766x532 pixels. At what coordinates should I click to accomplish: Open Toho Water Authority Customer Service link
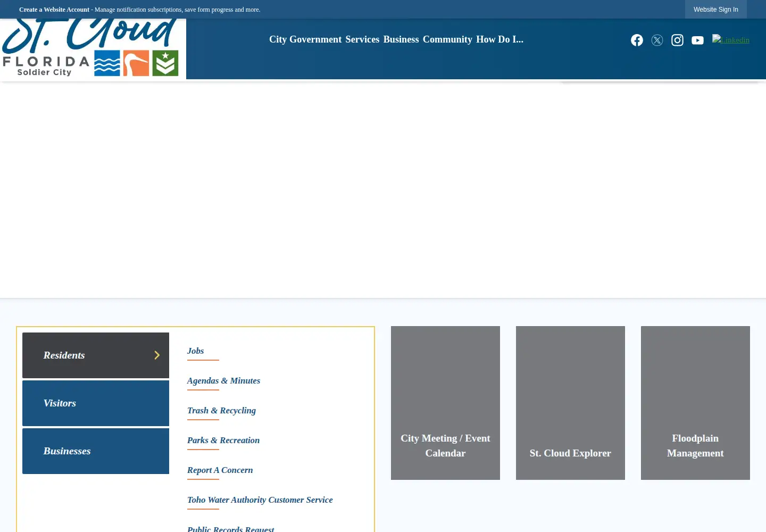pos(260,500)
